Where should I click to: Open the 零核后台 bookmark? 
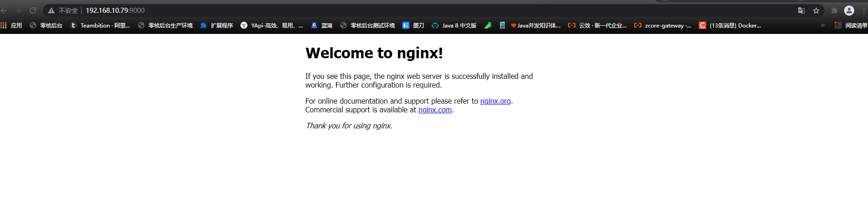(46, 25)
